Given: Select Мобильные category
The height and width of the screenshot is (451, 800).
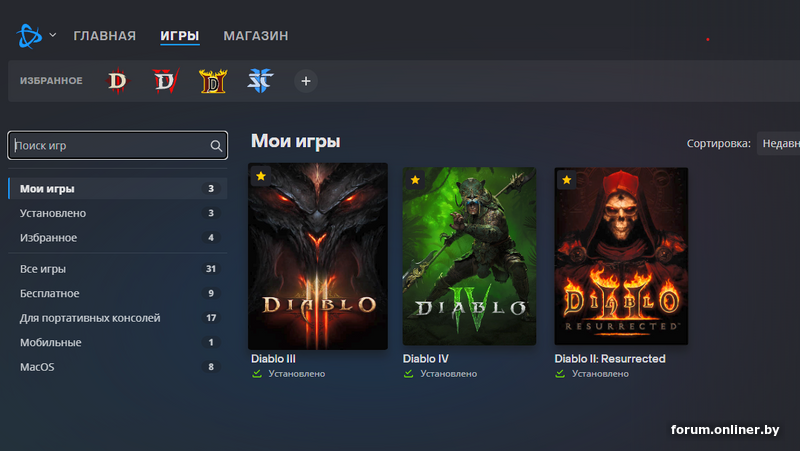Looking at the screenshot, I should [x=118, y=342].
